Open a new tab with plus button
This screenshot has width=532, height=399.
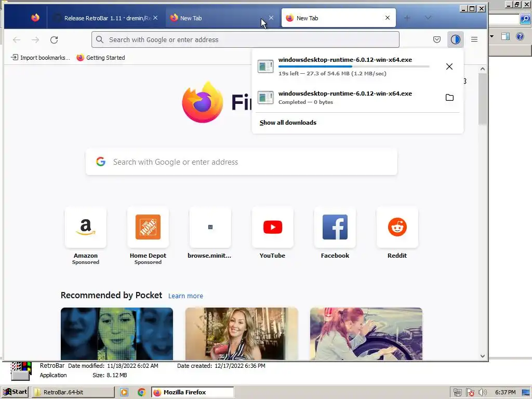click(x=407, y=18)
